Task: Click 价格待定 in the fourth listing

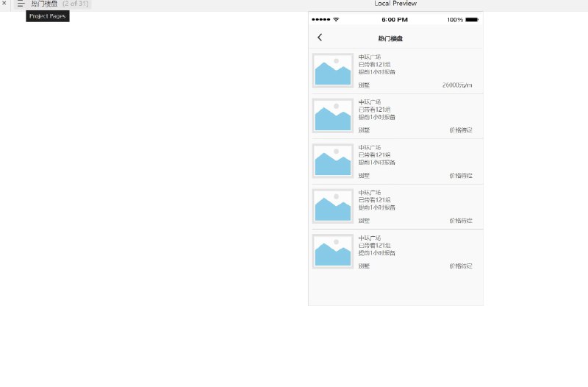Action: pos(461,221)
